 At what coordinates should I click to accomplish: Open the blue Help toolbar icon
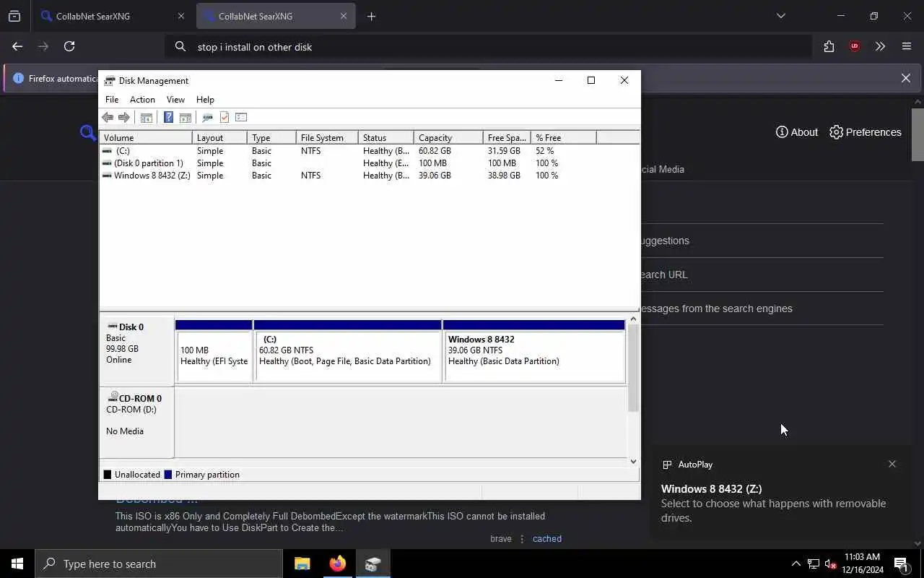[x=168, y=117]
